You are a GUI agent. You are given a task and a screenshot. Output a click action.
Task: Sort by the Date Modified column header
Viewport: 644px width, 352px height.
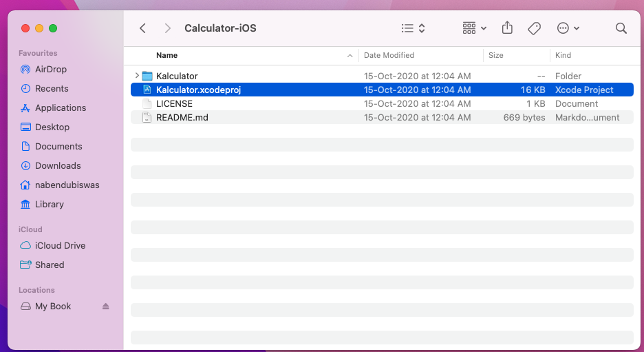coord(389,55)
